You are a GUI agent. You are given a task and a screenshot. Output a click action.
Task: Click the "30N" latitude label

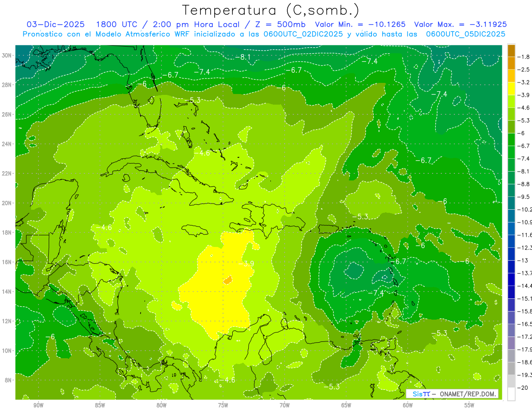click(x=7, y=55)
